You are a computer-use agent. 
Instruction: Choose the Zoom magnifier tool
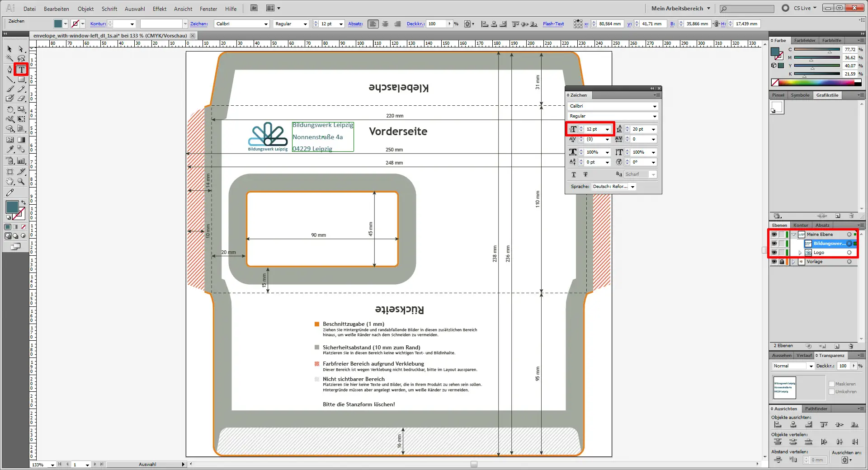pyautogui.click(x=21, y=182)
